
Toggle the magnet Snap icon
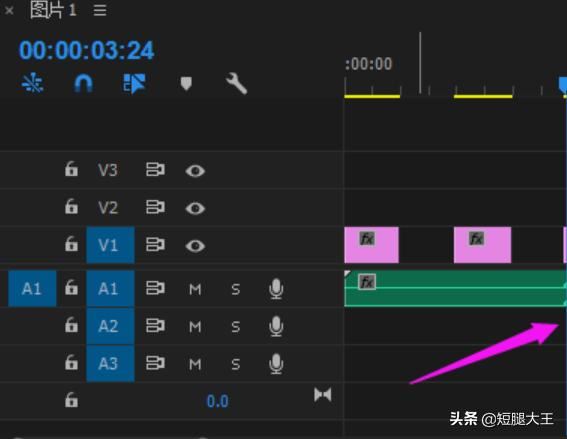click(84, 84)
